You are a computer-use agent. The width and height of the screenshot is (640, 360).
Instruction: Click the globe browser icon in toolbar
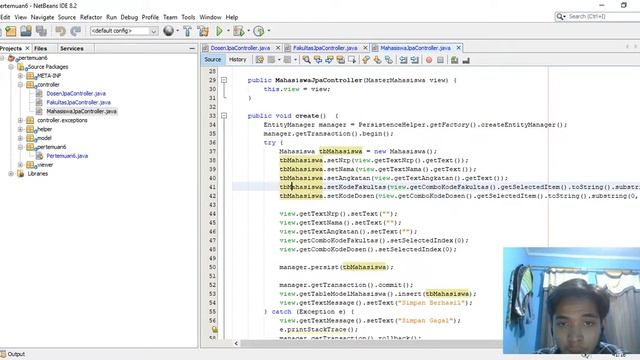point(168,31)
